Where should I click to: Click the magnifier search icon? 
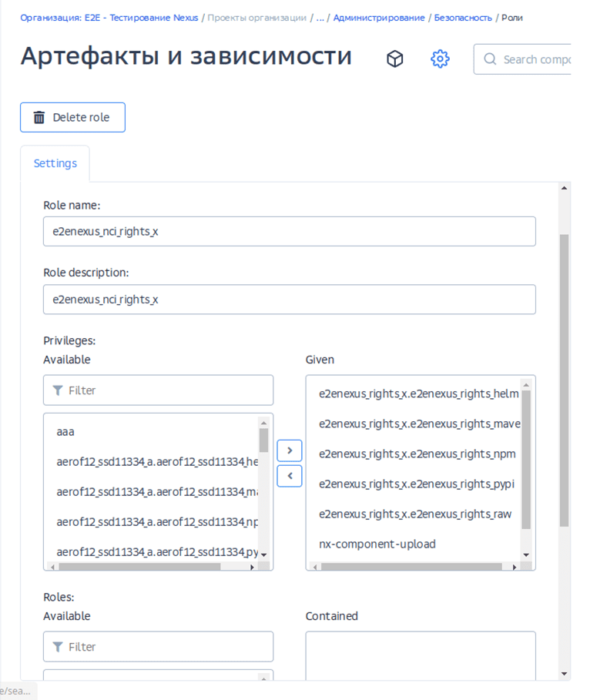(491, 59)
